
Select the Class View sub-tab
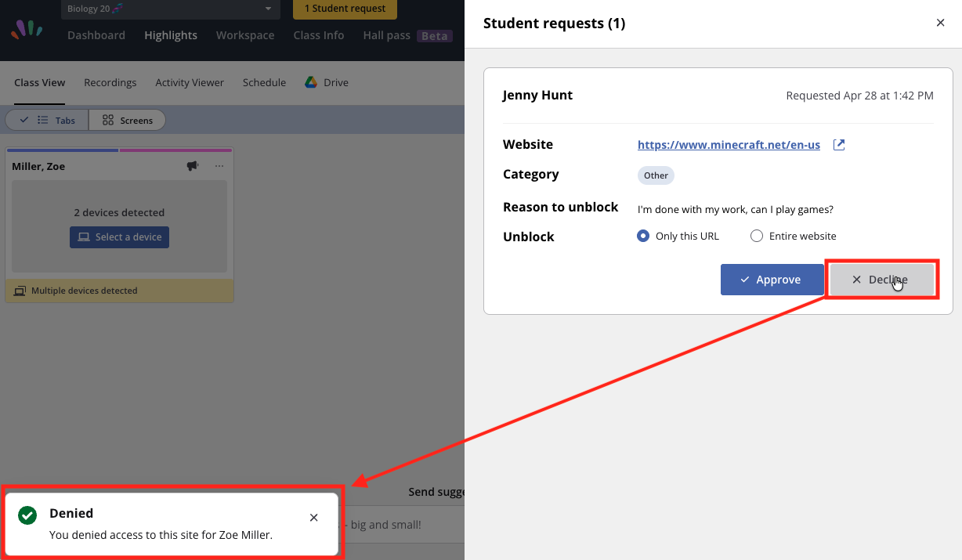click(x=40, y=82)
